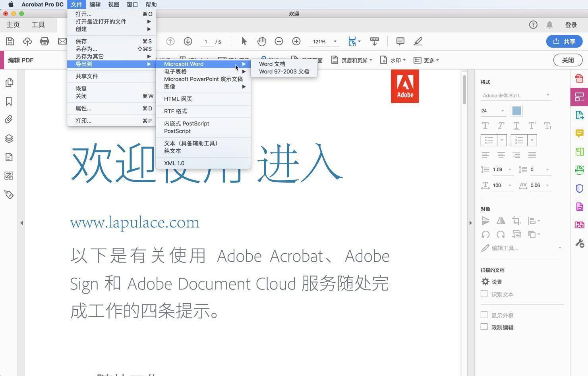Click the cloud upload icon
This screenshot has height=376, width=588.
(27, 41)
